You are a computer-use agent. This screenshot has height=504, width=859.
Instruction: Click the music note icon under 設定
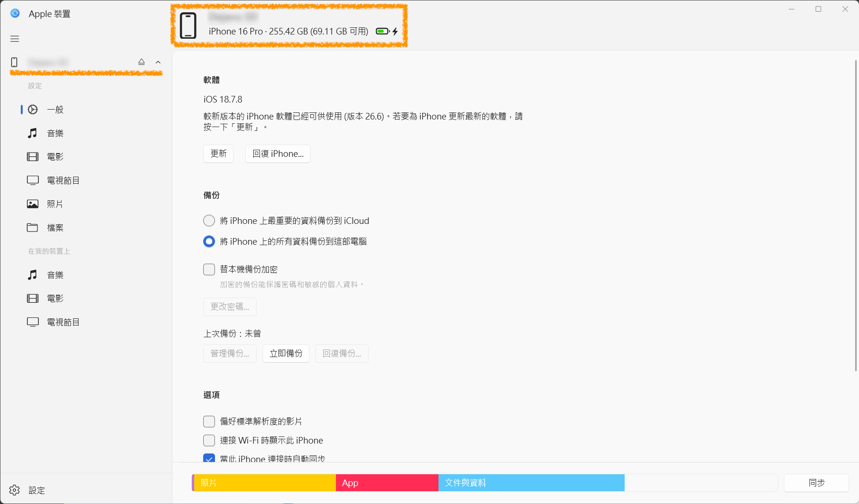click(x=32, y=133)
